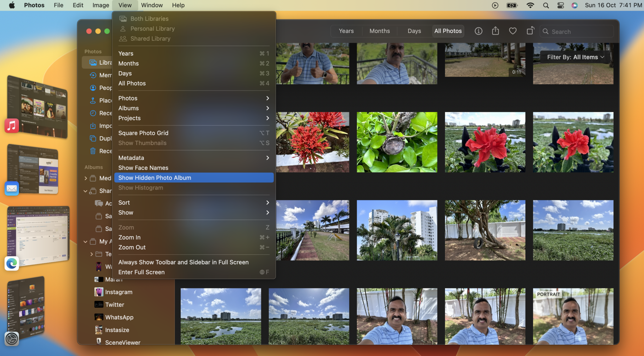Toggle Show Face Names

click(194, 168)
